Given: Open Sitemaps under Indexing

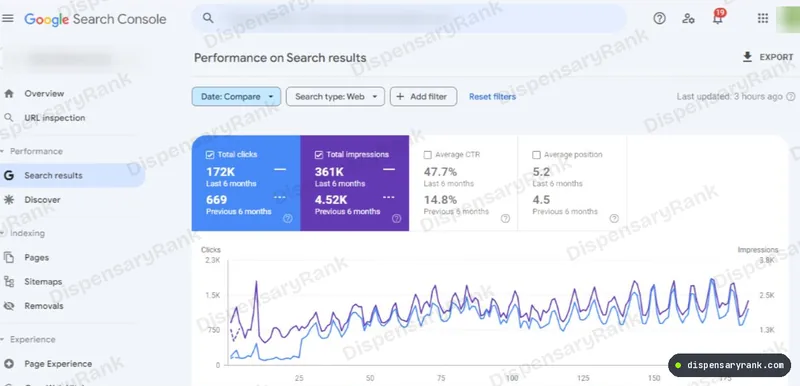Looking at the screenshot, I should (x=43, y=281).
